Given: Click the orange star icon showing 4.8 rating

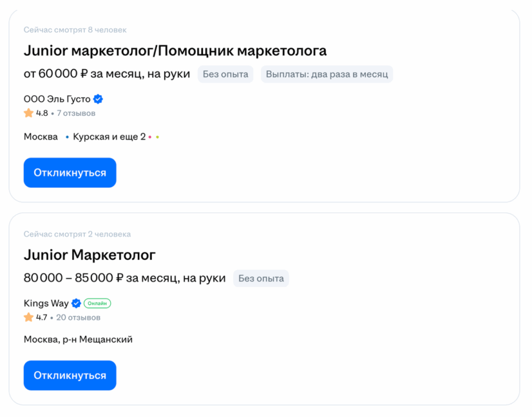Looking at the screenshot, I should [x=28, y=112].
